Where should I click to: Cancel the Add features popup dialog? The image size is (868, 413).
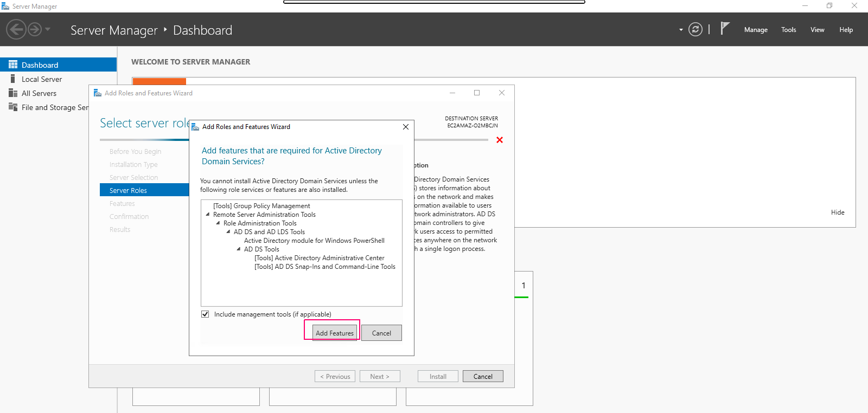(x=381, y=333)
